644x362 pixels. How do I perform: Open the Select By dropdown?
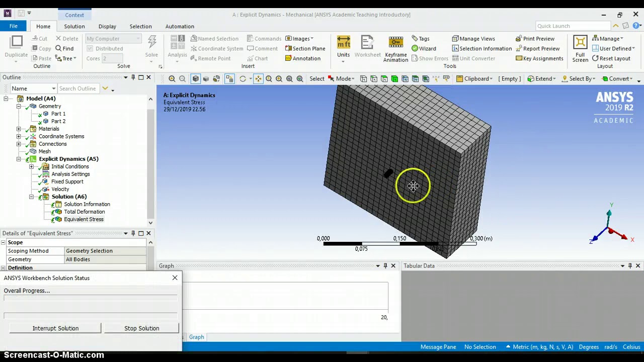(x=579, y=79)
